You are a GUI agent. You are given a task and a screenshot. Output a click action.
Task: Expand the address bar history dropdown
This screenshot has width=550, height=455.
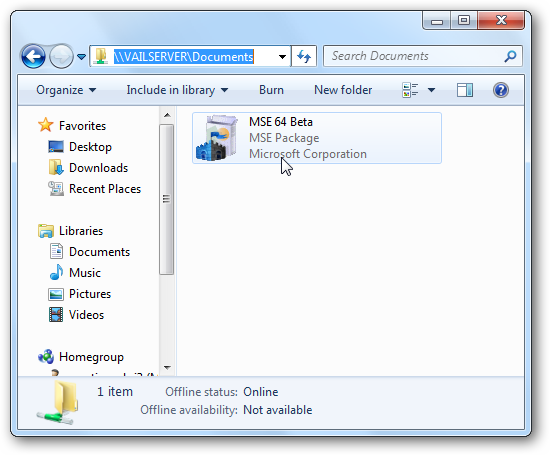[x=282, y=56]
